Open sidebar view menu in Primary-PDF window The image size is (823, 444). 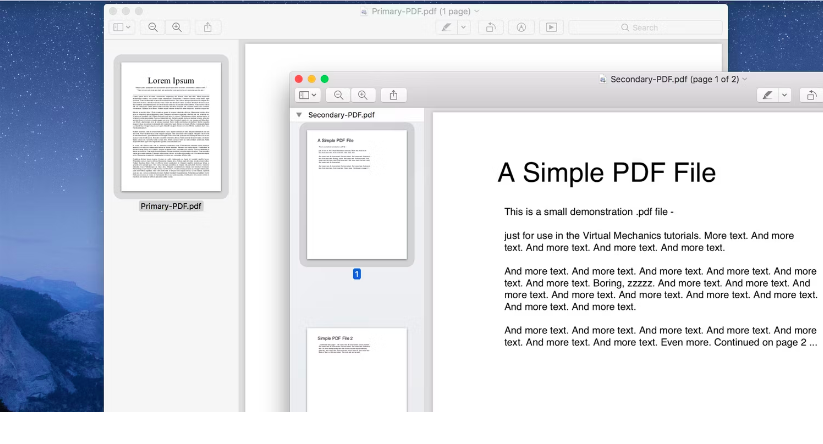coord(122,27)
